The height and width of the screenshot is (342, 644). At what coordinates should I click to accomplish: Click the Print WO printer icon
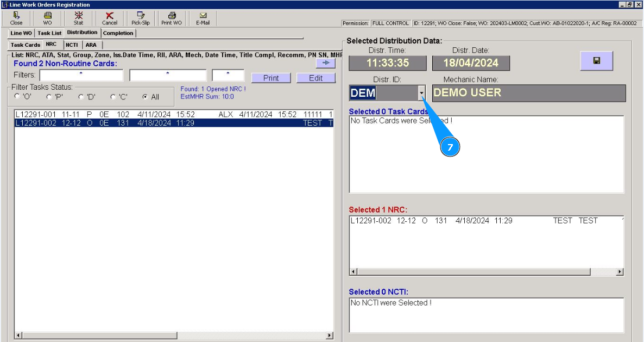coord(172,18)
